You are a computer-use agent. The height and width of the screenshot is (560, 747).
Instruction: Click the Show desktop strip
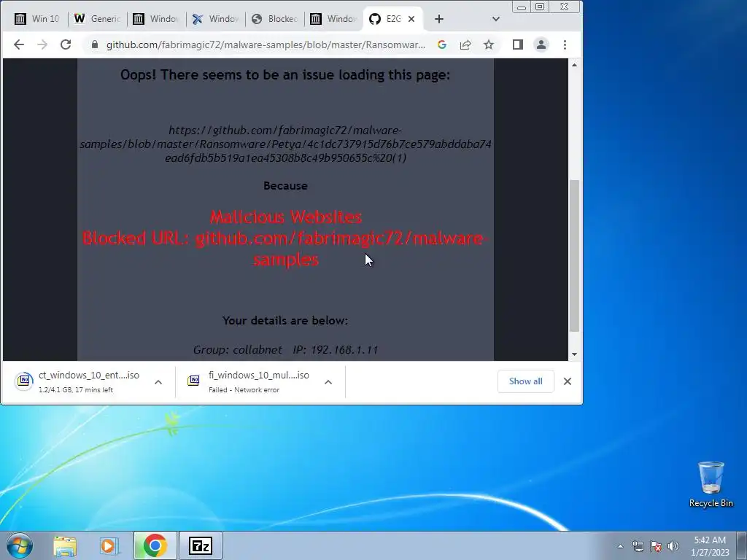tap(742, 545)
